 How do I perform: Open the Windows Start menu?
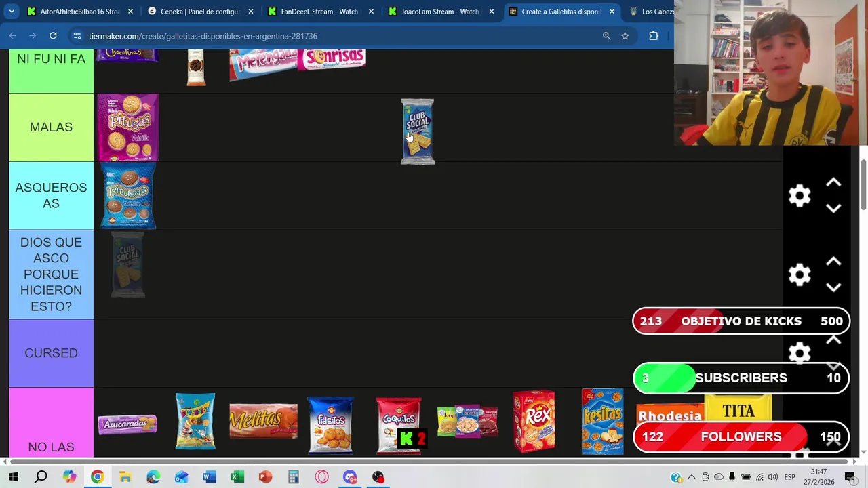point(13,477)
